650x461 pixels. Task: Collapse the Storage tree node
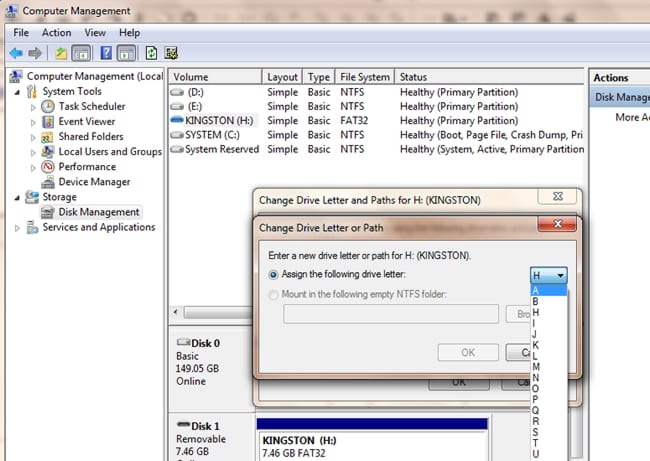point(17,197)
